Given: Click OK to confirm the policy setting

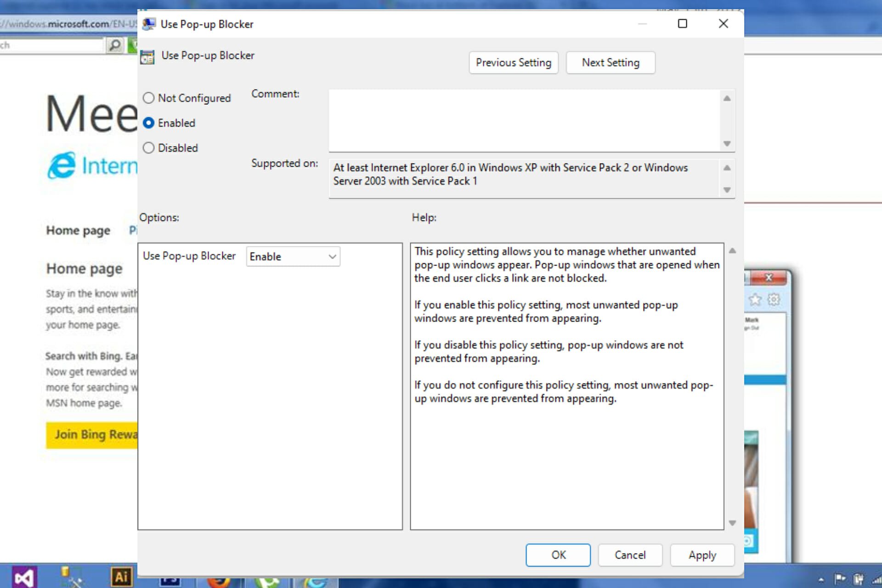Looking at the screenshot, I should pyautogui.click(x=559, y=554).
